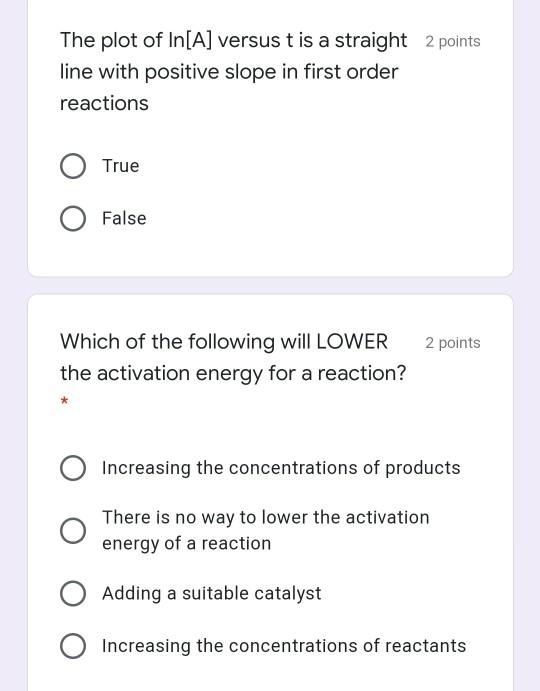
Task: Choose the radio circle for Adding a suitable catalyst
Action: [x=73, y=593]
